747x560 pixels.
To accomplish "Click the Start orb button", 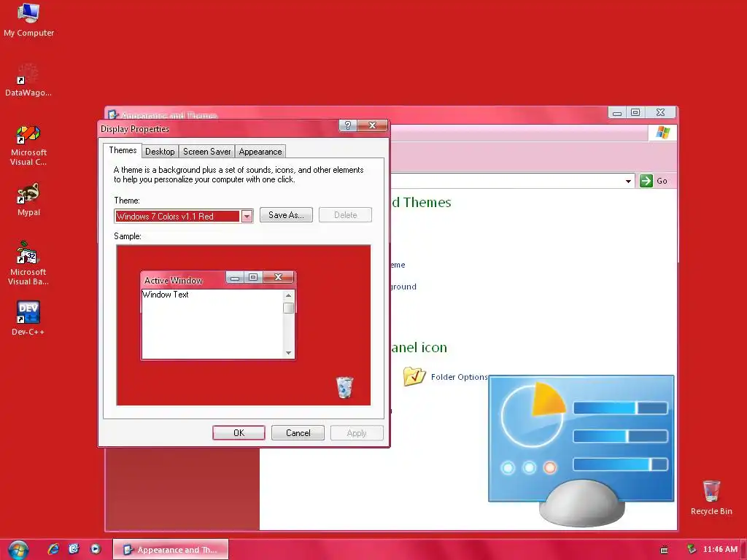I will pos(18,550).
